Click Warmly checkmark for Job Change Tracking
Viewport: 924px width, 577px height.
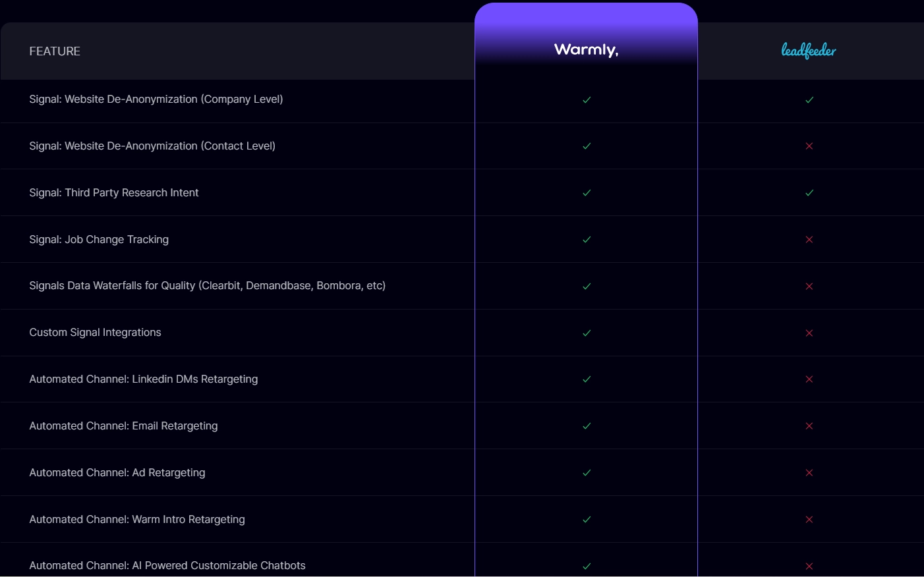[587, 240]
